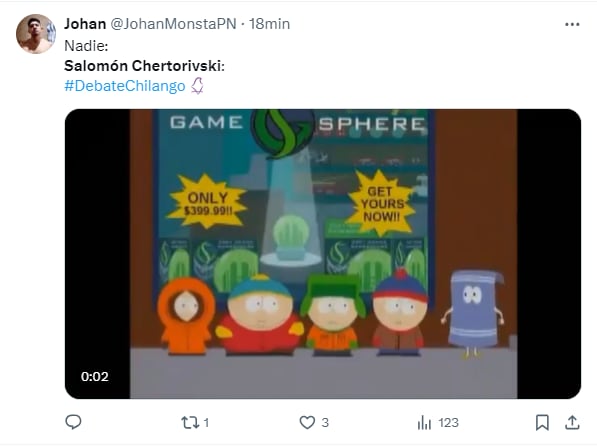The image size is (597, 446).
Task: Click the Salomón Chertorivski bold text
Action: pyautogui.click(x=144, y=66)
